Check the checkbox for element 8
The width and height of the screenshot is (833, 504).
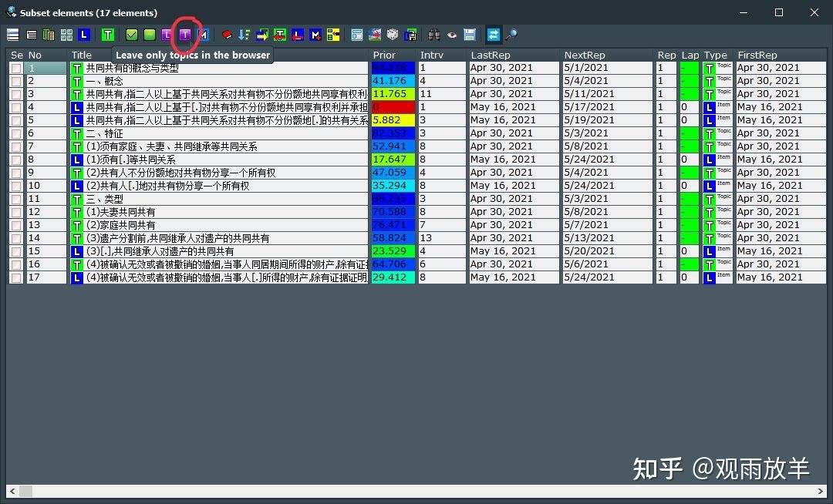(x=16, y=160)
